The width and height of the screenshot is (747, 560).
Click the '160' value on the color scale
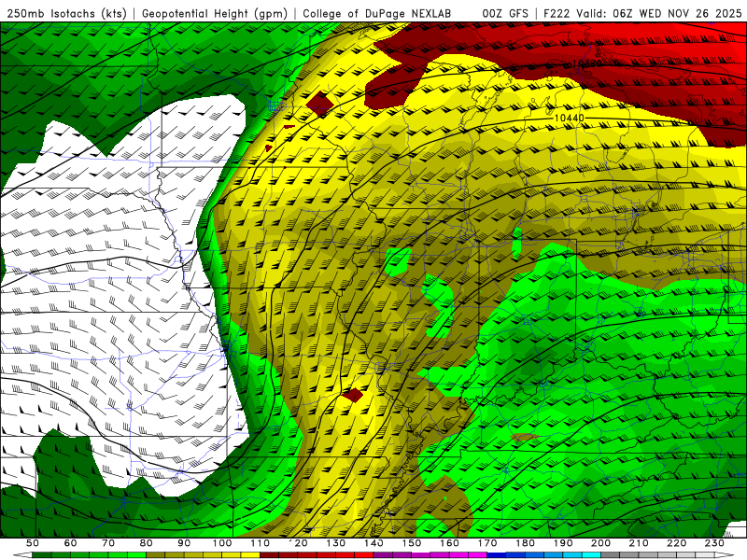(x=449, y=543)
